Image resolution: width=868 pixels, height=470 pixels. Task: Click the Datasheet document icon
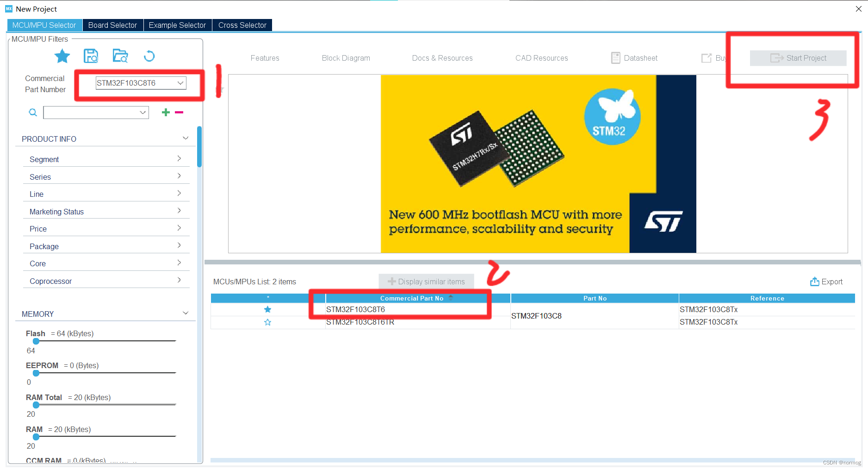(615, 58)
